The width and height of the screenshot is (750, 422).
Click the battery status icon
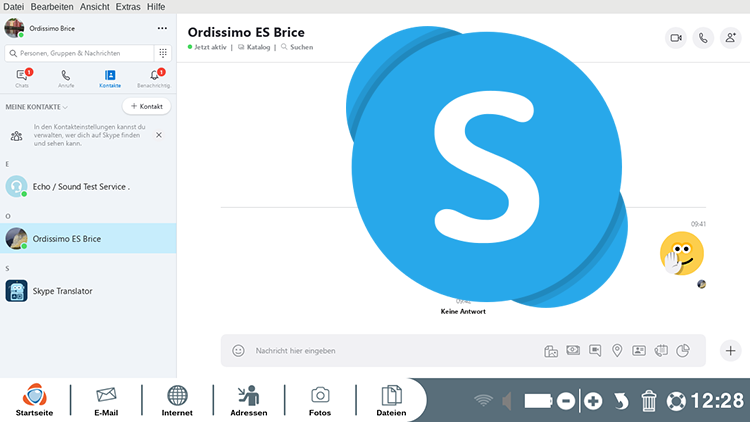click(538, 401)
